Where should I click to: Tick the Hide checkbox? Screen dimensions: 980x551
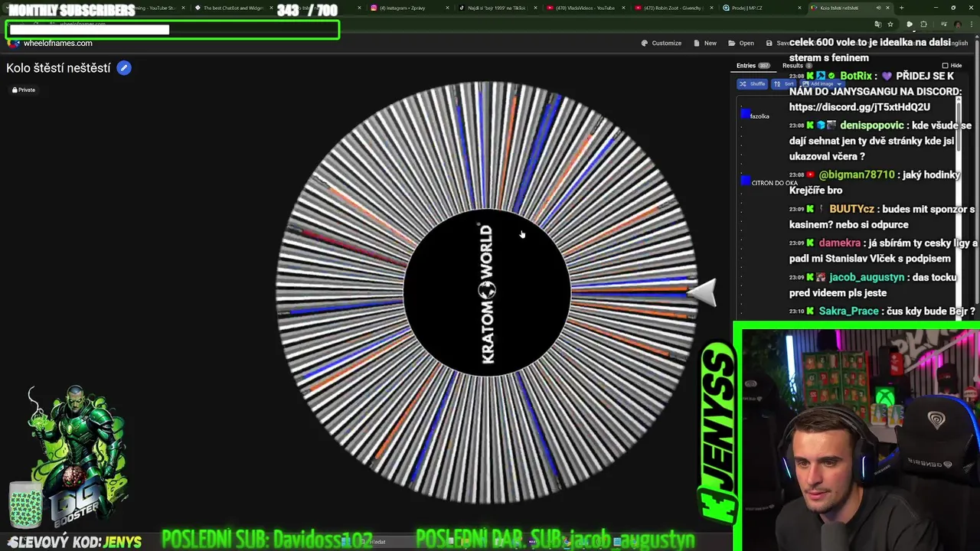tap(945, 66)
